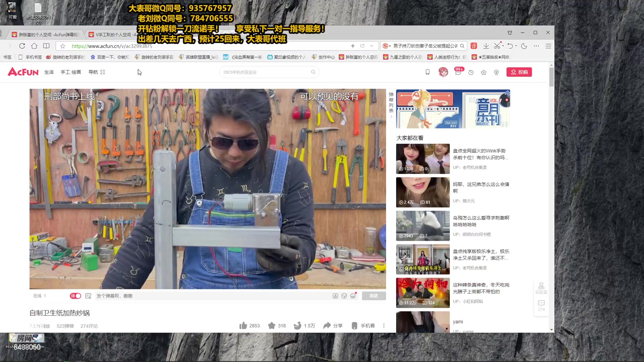Throw banana icon showing 1.5万

[298, 325]
